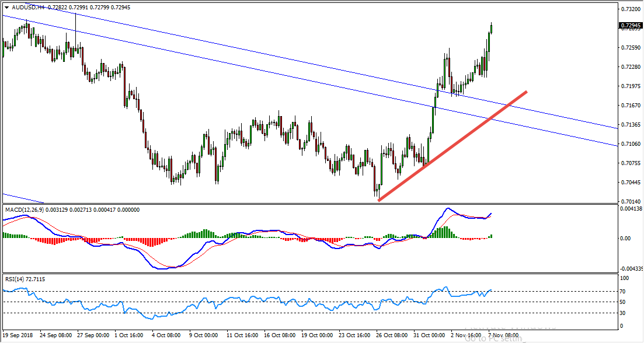The height and width of the screenshot is (343, 644).
Task: Click the 0.71365 price scale label
Action: coord(631,125)
